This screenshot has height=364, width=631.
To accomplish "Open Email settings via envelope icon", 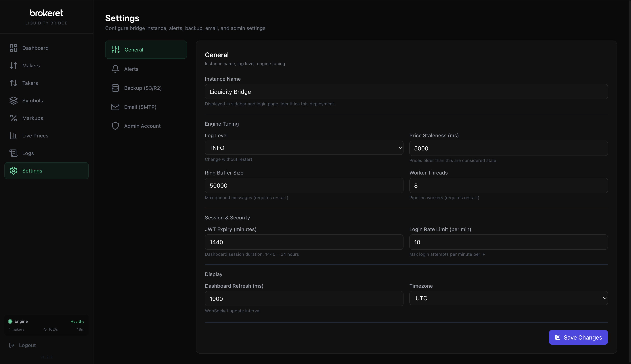I will click(115, 107).
